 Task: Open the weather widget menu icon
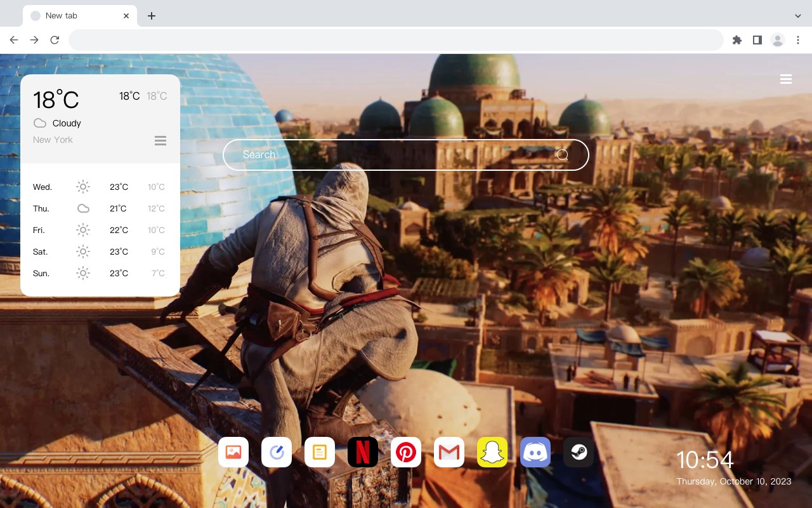coord(160,140)
